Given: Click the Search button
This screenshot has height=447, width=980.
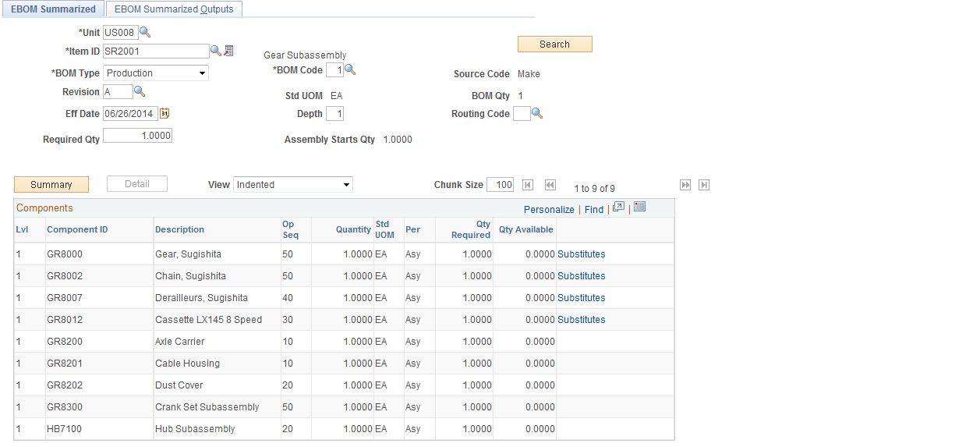Looking at the screenshot, I should (x=555, y=44).
